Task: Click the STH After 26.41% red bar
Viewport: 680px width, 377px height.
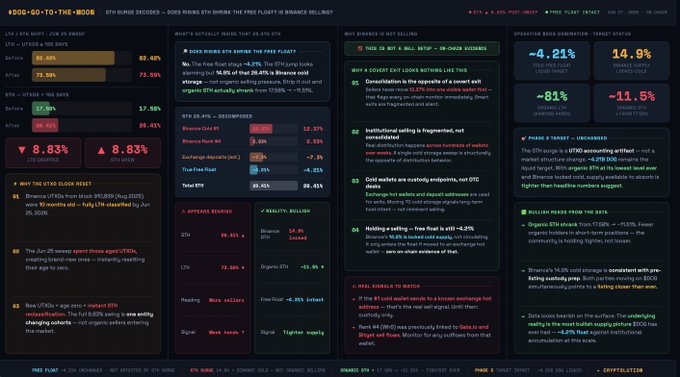Action: click(x=45, y=125)
